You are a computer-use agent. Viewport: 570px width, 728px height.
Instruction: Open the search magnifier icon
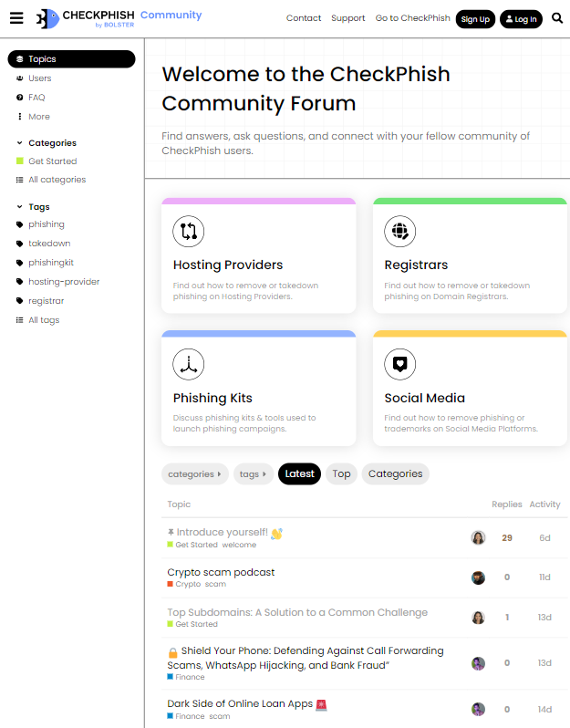click(x=557, y=18)
